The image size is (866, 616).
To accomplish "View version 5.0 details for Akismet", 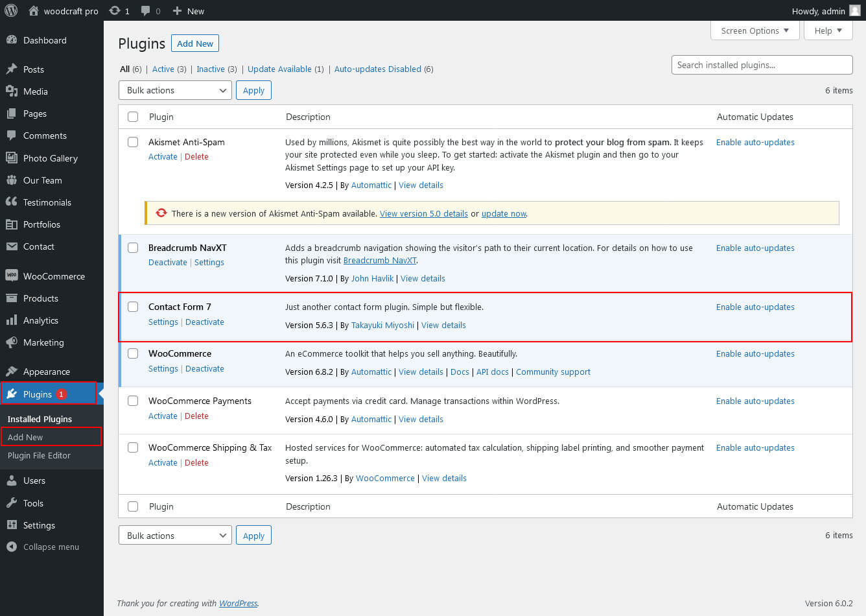I will click(424, 213).
